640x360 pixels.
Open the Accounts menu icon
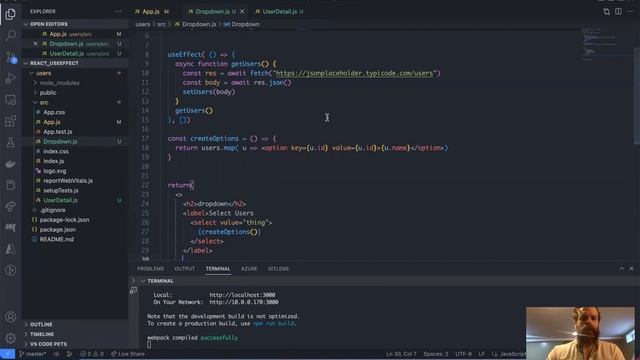pos(11,317)
